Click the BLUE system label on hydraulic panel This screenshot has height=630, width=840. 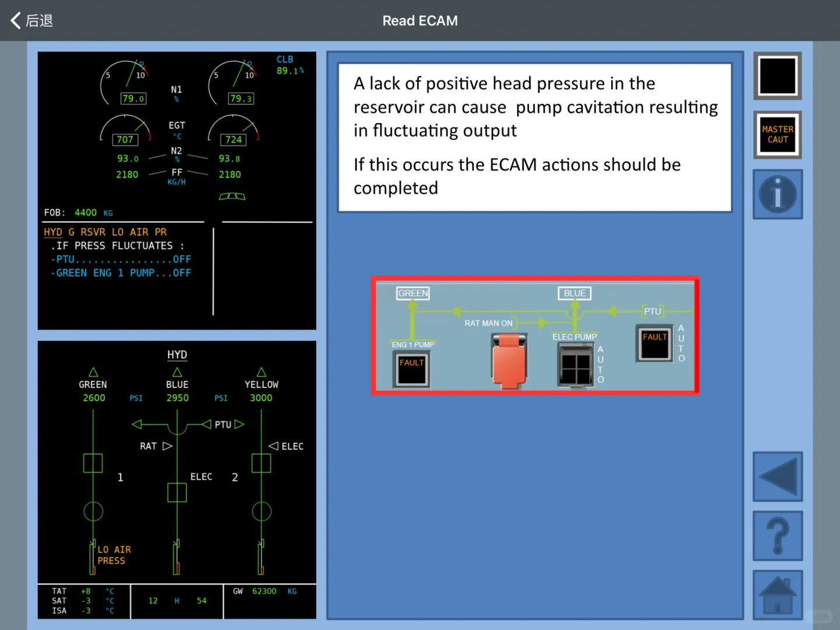click(575, 293)
